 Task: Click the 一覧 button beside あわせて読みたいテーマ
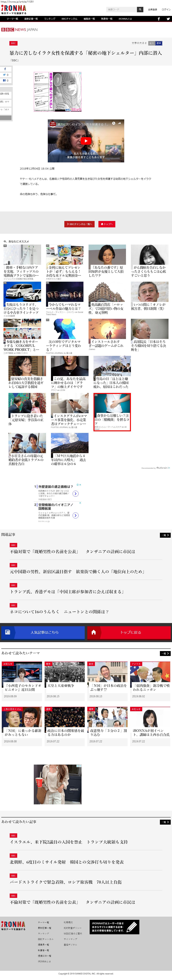pyautogui.click(x=165, y=653)
